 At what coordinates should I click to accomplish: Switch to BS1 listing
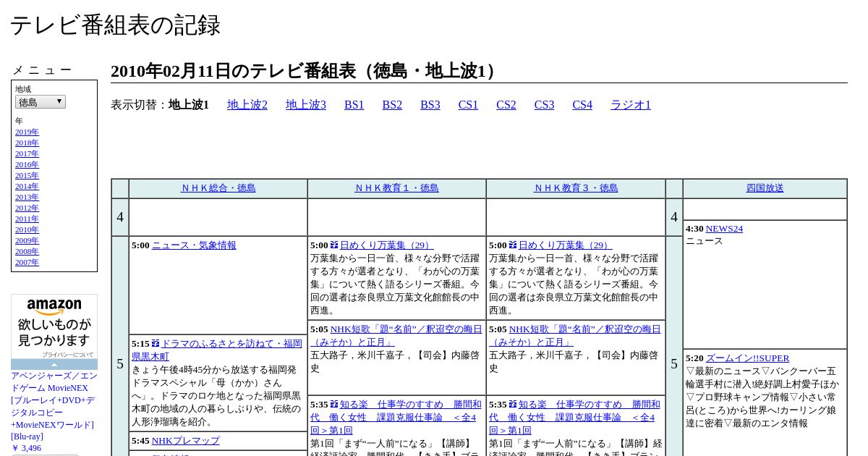[354, 105]
